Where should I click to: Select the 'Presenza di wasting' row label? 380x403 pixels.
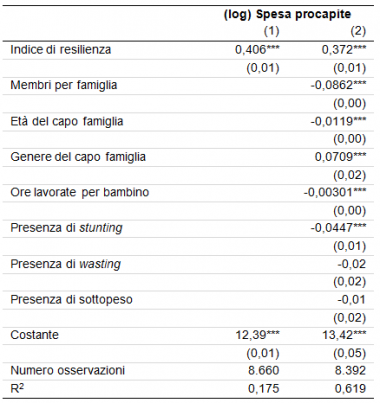point(65,264)
